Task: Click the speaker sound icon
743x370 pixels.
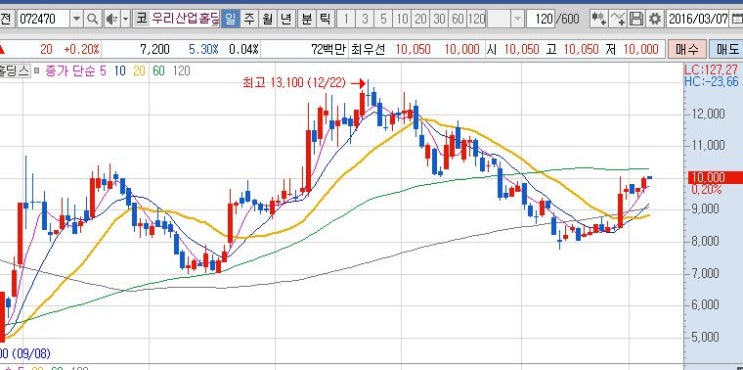Action: (111, 19)
